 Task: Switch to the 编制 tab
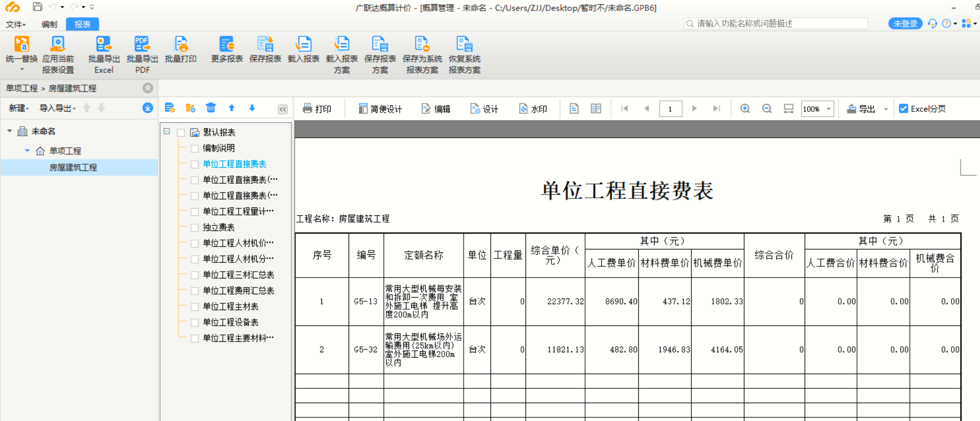[49, 24]
